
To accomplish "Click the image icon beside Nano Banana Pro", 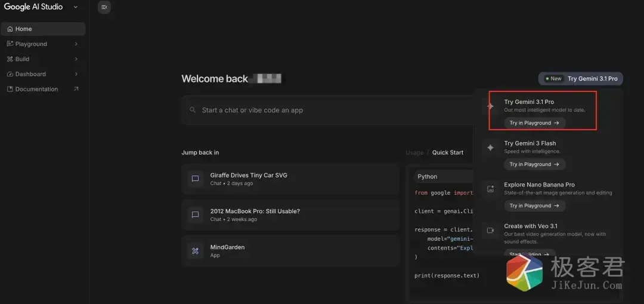I will [490, 189].
